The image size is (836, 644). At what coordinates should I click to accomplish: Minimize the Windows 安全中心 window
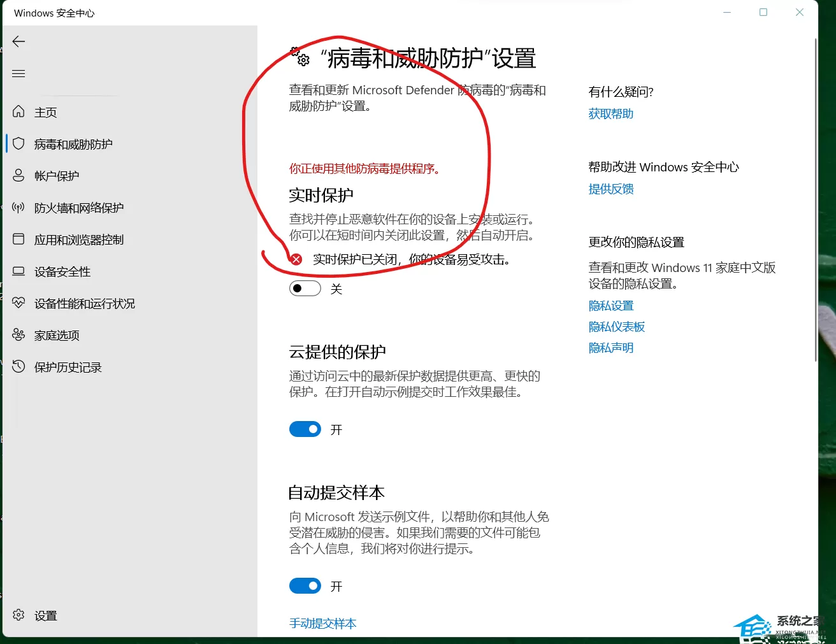tap(727, 12)
